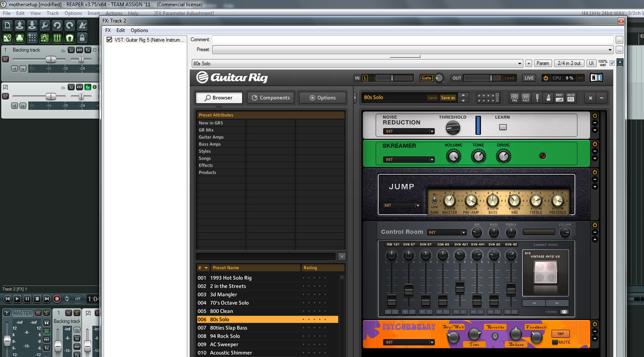Open the FX window Options menu
Image resolution: width=644 pixels, height=357 pixels.
pyautogui.click(x=139, y=30)
